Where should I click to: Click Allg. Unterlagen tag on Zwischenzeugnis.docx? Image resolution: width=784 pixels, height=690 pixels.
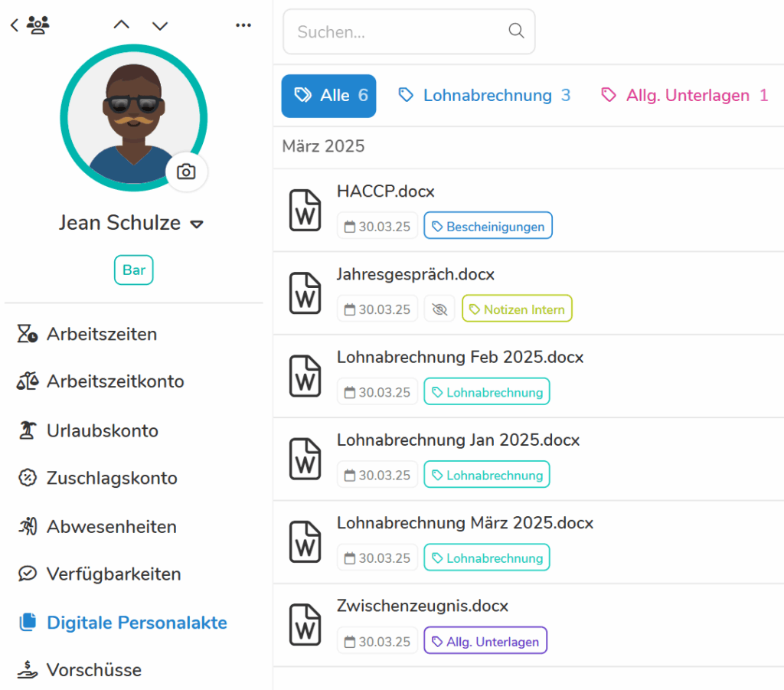[485, 640]
